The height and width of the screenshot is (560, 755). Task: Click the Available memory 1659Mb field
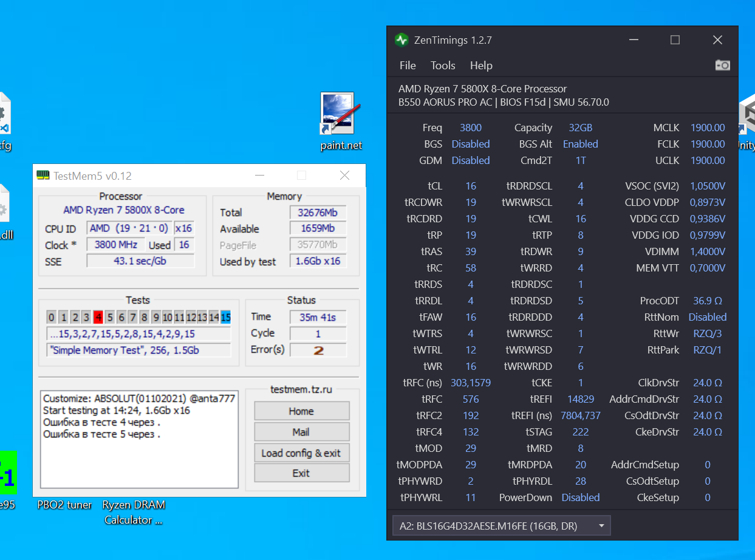318,229
